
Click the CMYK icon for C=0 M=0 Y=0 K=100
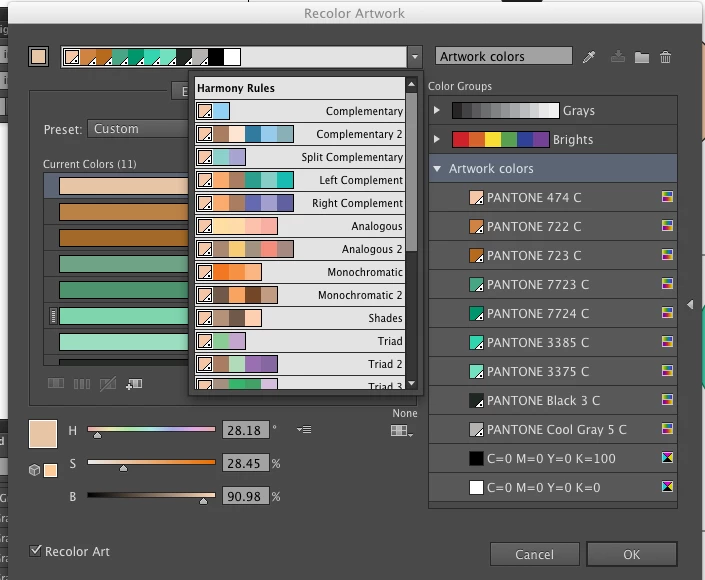point(667,458)
